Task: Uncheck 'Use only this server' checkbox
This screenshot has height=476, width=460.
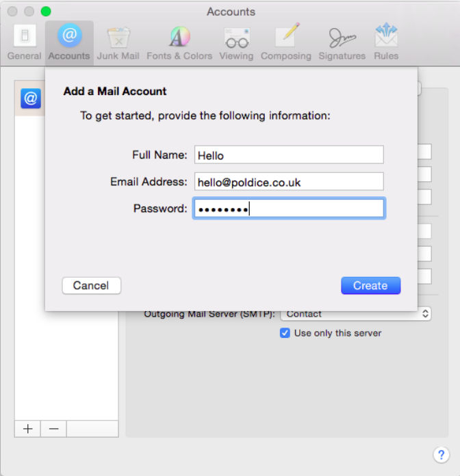Action: (x=285, y=333)
